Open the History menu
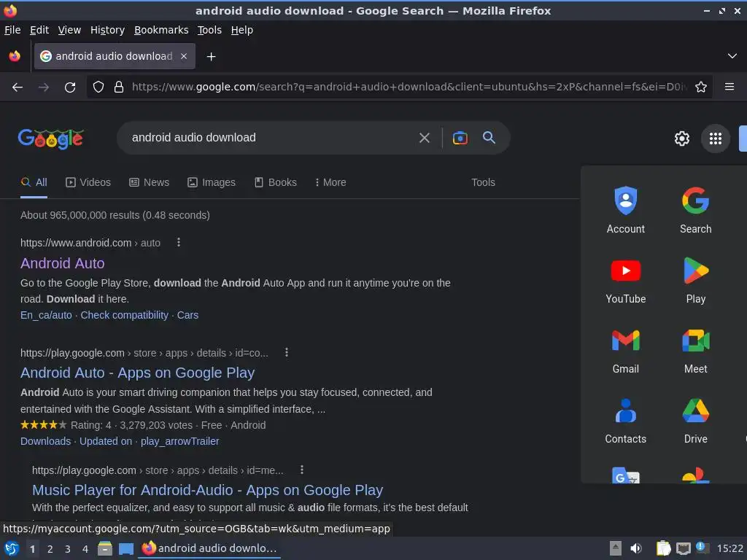 pyautogui.click(x=108, y=30)
